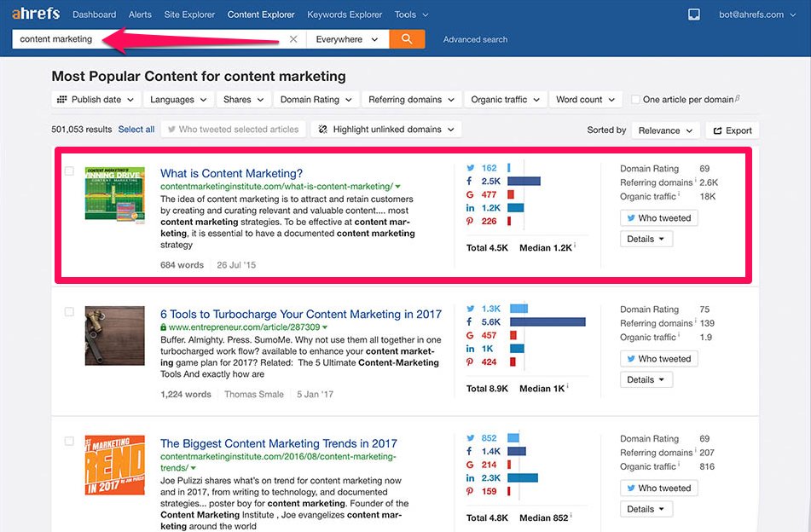Click Twitter icon beside 1.3K shares

click(x=470, y=309)
